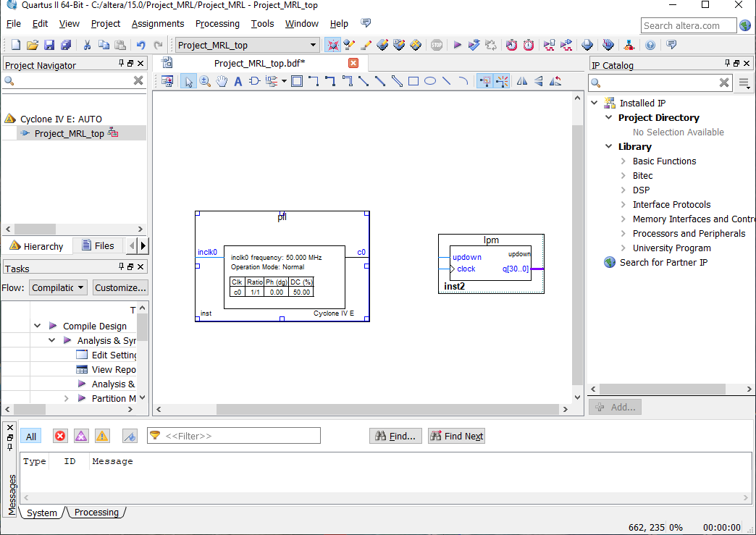Collapse the Library node
The width and height of the screenshot is (756, 535).
point(609,146)
